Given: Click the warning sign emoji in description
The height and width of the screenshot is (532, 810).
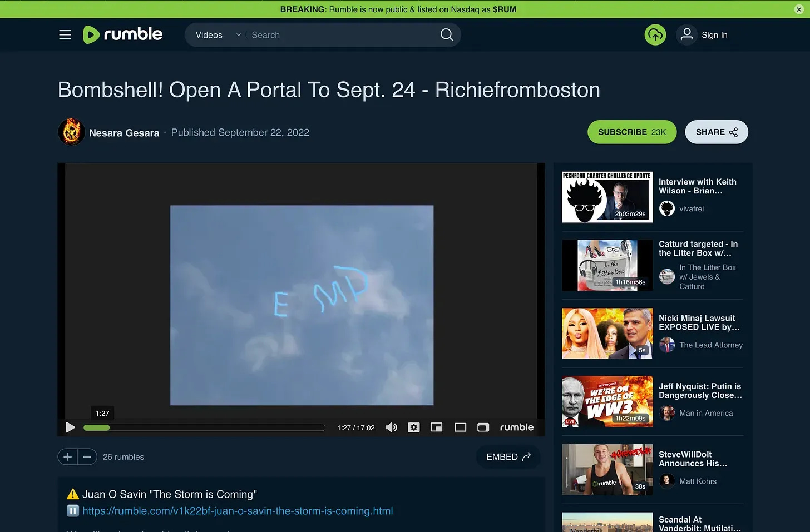Looking at the screenshot, I should pos(73,494).
